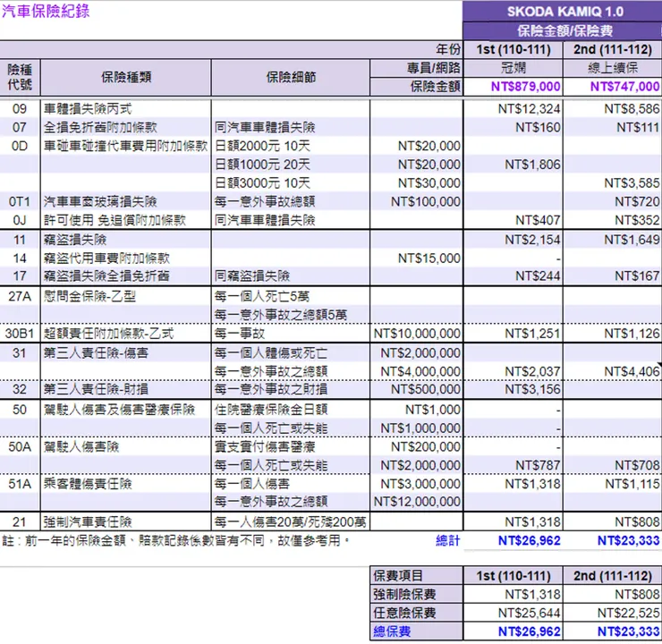
Task: Select the 線上續保 cell
Action: (x=613, y=68)
